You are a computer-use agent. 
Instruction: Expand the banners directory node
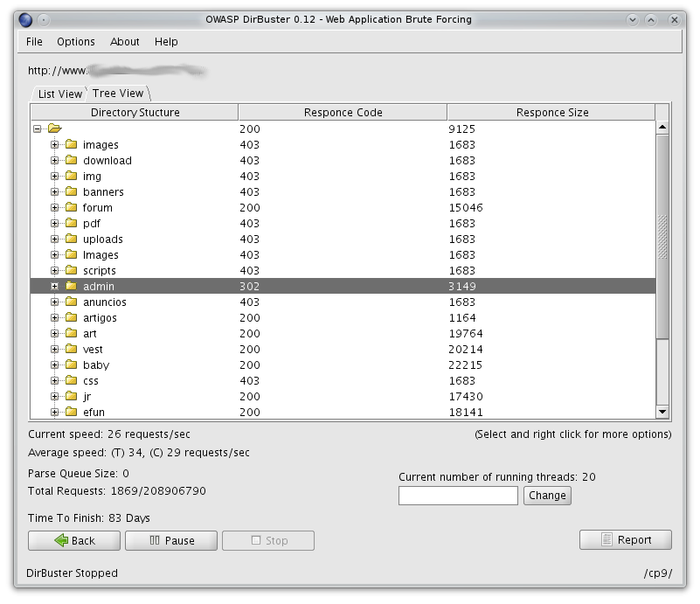pyautogui.click(x=54, y=192)
